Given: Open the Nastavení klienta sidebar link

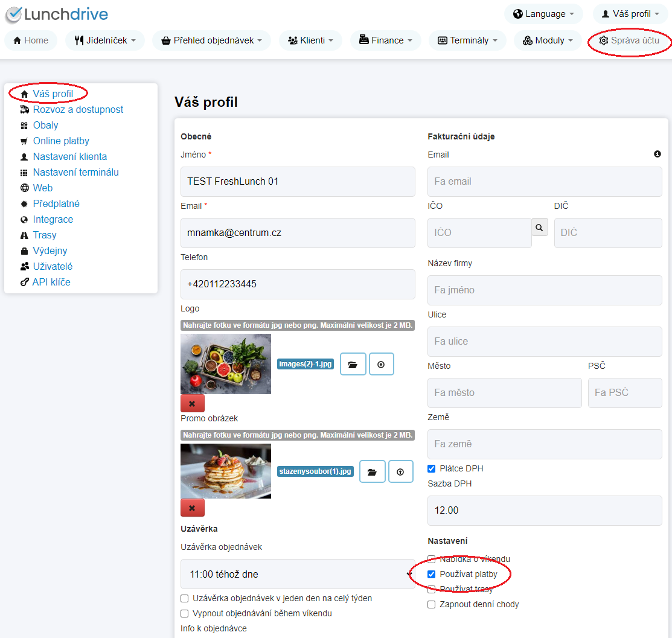Looking at the screenshot, I should click(70, 157).
